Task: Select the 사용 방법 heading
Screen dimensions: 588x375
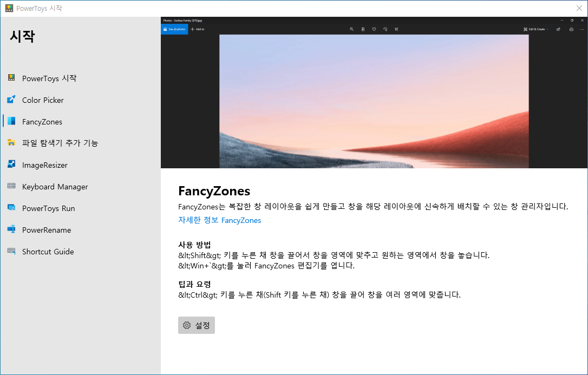Action: click(194, 245)
